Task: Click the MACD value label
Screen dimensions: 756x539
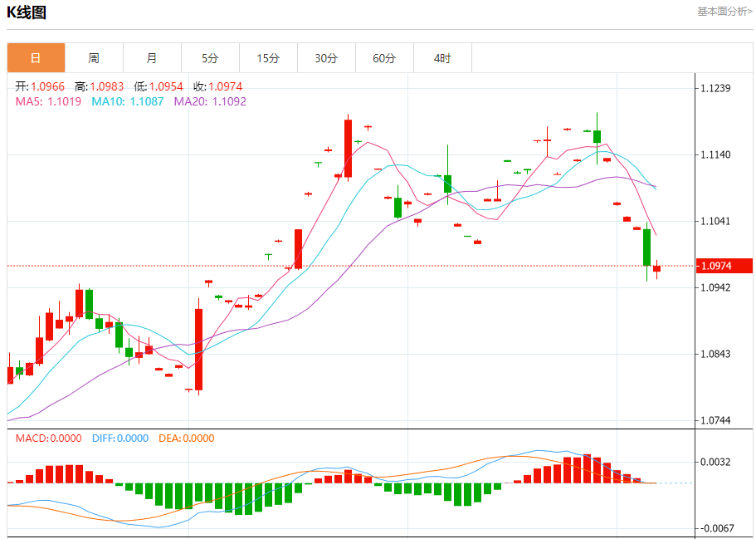Action: tap(48, 439)
